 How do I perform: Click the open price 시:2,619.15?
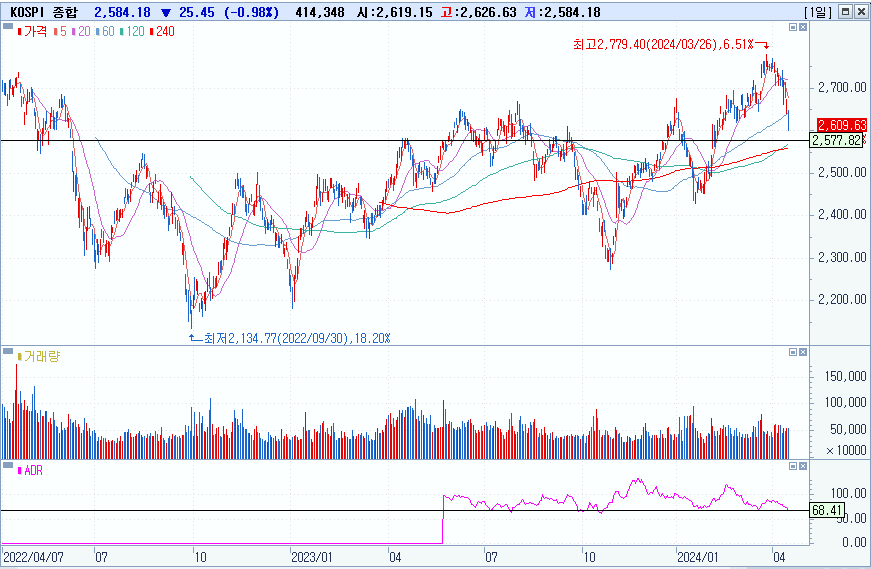click(x=394, y=12)
